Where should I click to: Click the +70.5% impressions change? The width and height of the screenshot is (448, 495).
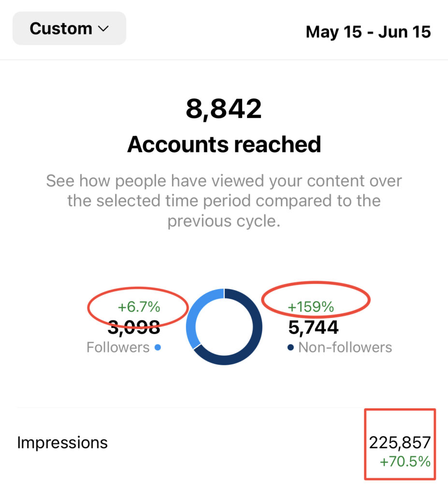[405, 462]
